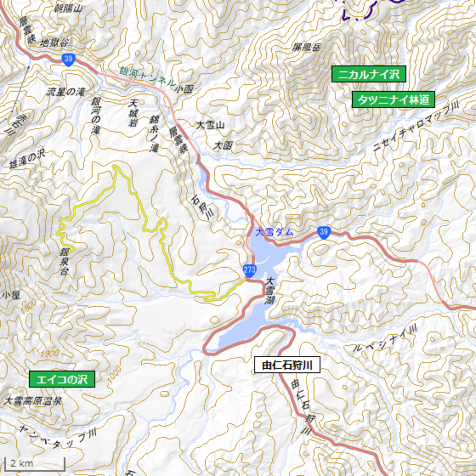
Task: Select the 大雪高原温泉 label
Action: click(x=33, y=401)
